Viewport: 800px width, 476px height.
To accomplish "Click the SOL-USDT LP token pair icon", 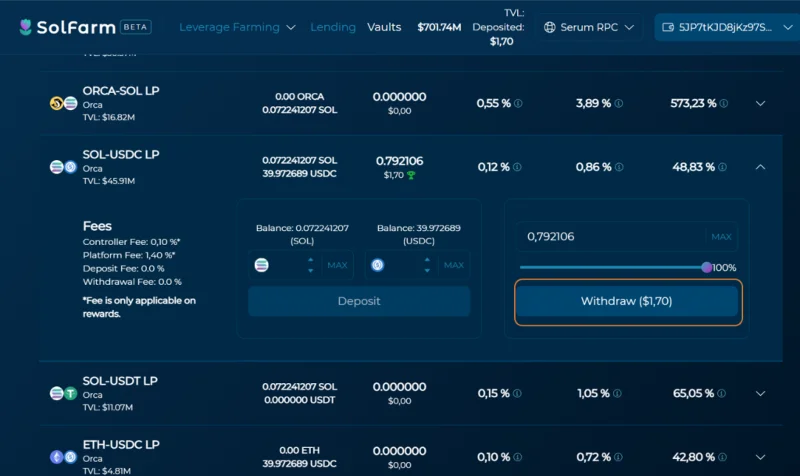I will 63,393.
